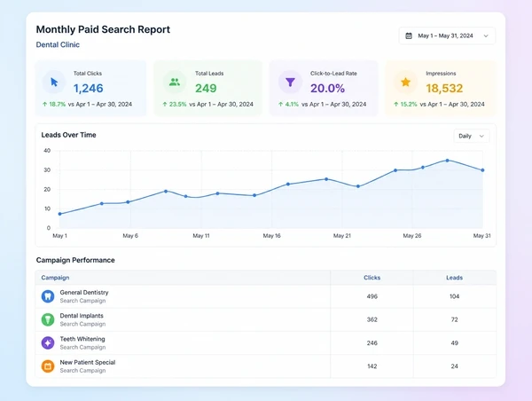Viewport: 532px width, 401px height.
Task: Click the May 6 x-axis label
Action: pos(130,236)
